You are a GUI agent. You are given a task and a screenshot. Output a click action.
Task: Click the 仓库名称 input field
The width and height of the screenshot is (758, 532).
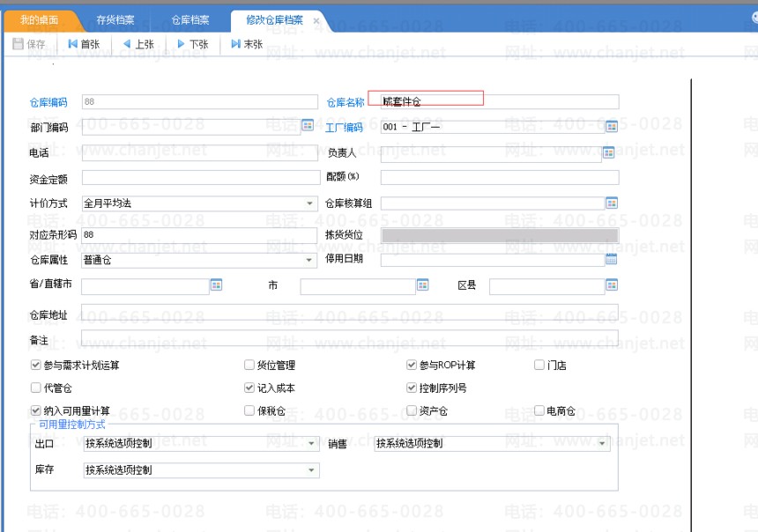(x=500, y=101)
